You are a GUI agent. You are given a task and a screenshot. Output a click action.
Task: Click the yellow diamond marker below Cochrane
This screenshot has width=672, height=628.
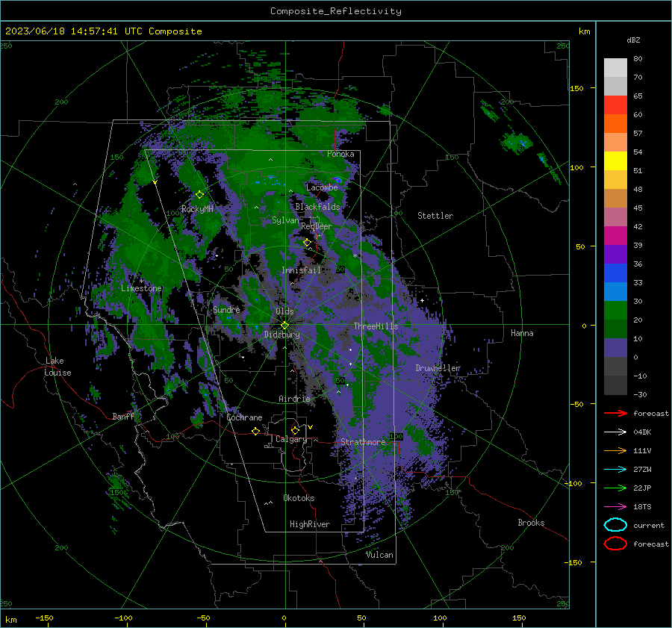pos(256,431)
